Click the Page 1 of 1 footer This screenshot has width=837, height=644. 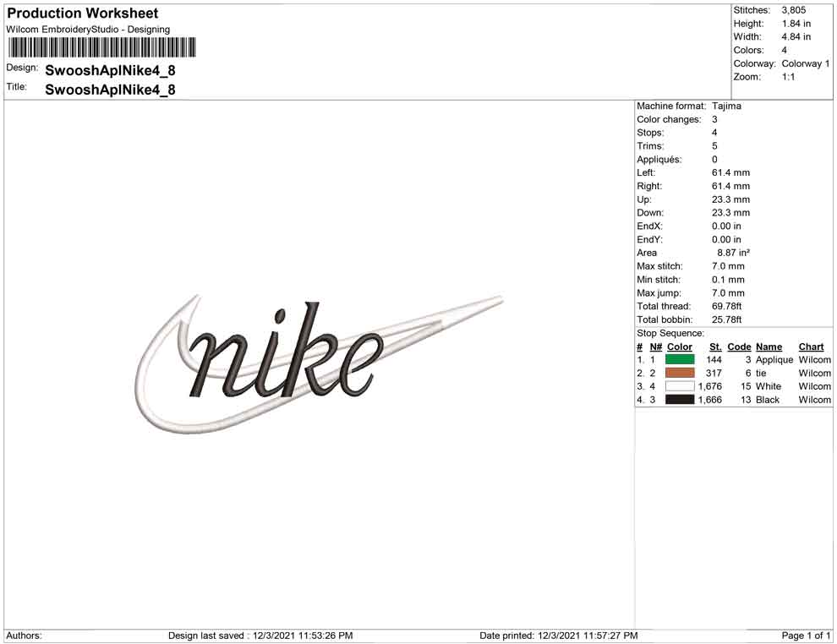pos(806,636)
